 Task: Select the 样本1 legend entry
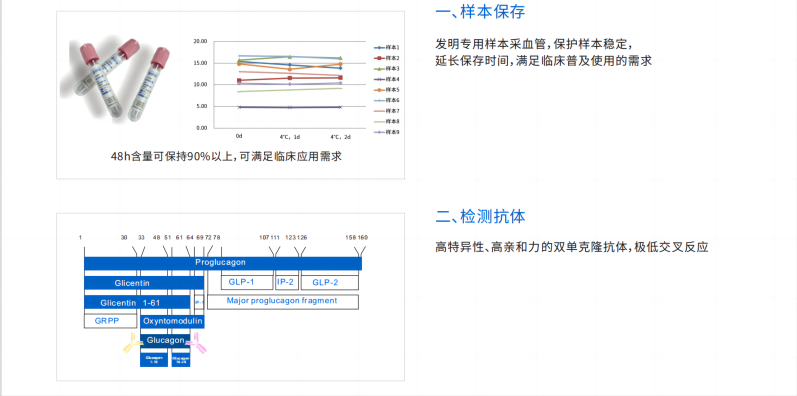pyautogui.click(x=387, y=47)
